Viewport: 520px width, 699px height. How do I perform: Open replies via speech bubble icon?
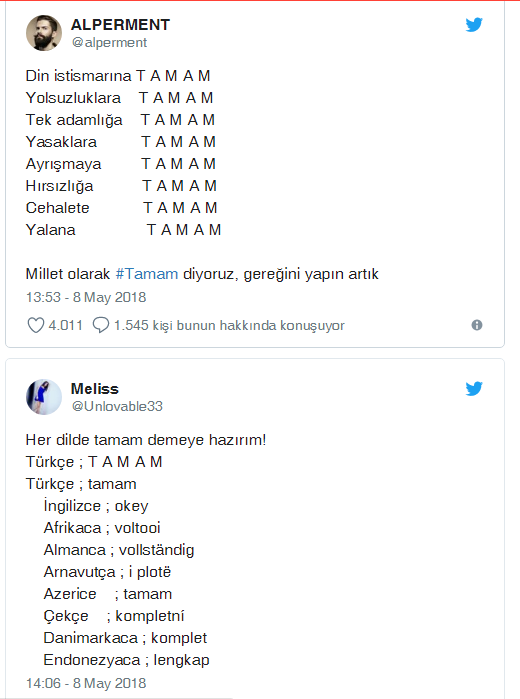pos(101,325)
